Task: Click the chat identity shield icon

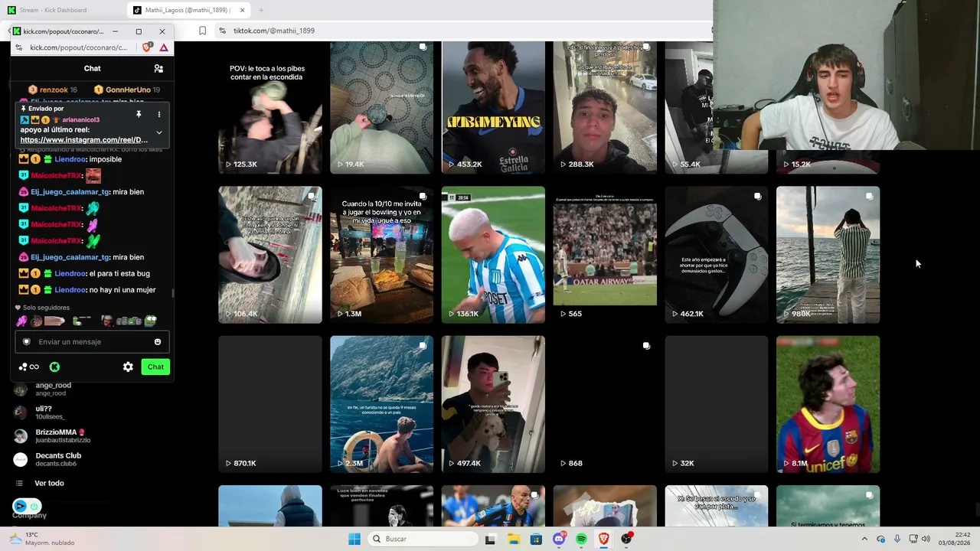Action: pos(27,342)
